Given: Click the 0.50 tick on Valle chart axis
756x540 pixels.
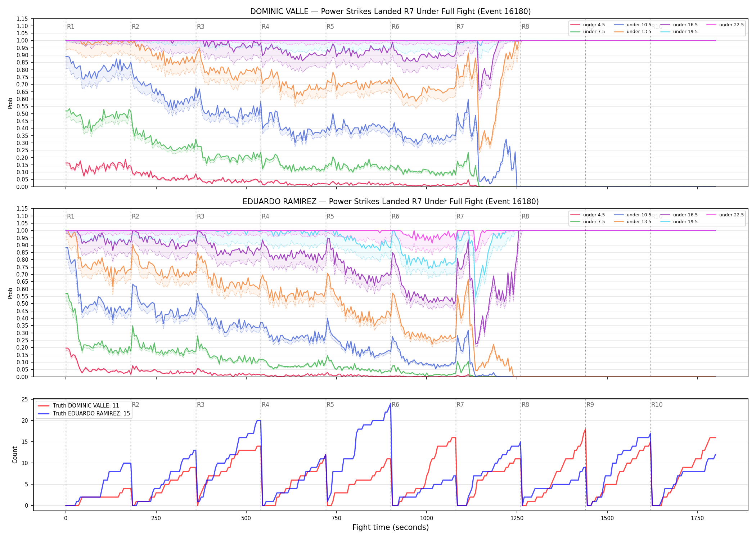Looking at the screenshot, I should pyautogui.click(x=22, y=114).
